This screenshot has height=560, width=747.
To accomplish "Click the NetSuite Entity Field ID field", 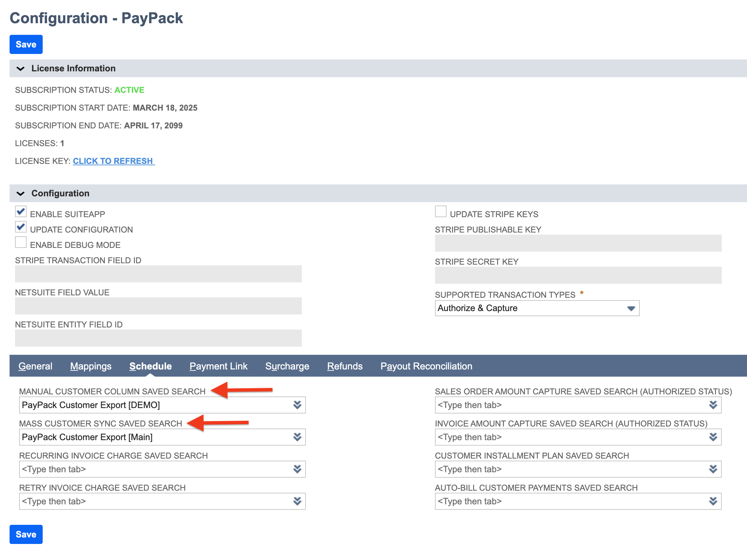I will [x=158, y=338].
